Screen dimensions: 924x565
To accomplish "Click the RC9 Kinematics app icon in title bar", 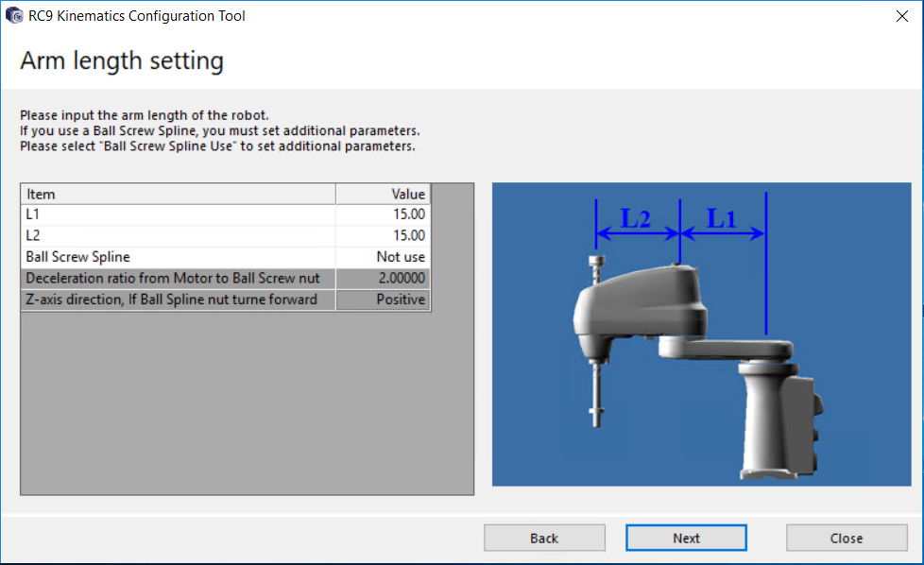I will click(14, 16).
